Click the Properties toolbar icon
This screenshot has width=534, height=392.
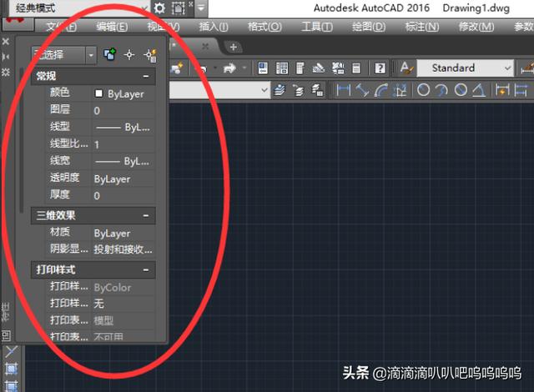click(263, 68)
